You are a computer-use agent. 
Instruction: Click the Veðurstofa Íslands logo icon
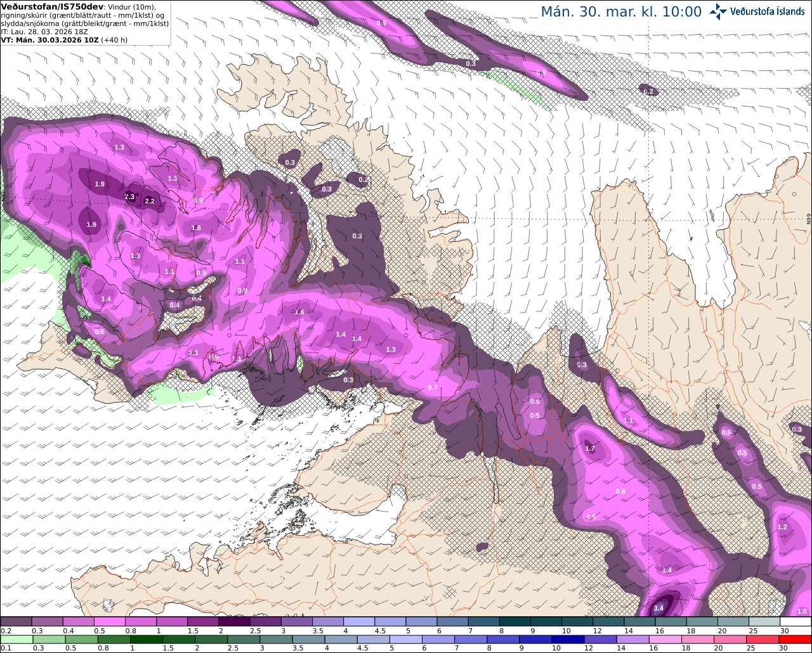pyautogui.click(x=718, y=11)
